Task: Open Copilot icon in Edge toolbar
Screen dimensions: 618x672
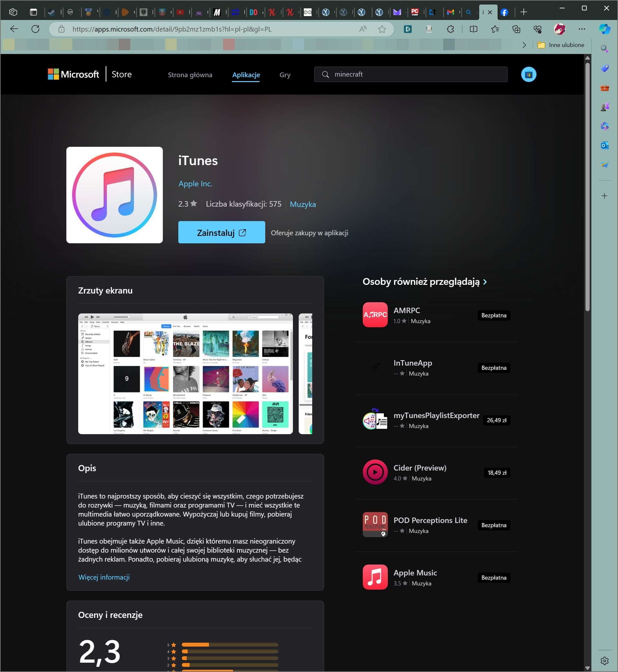Action: (604, 29)
